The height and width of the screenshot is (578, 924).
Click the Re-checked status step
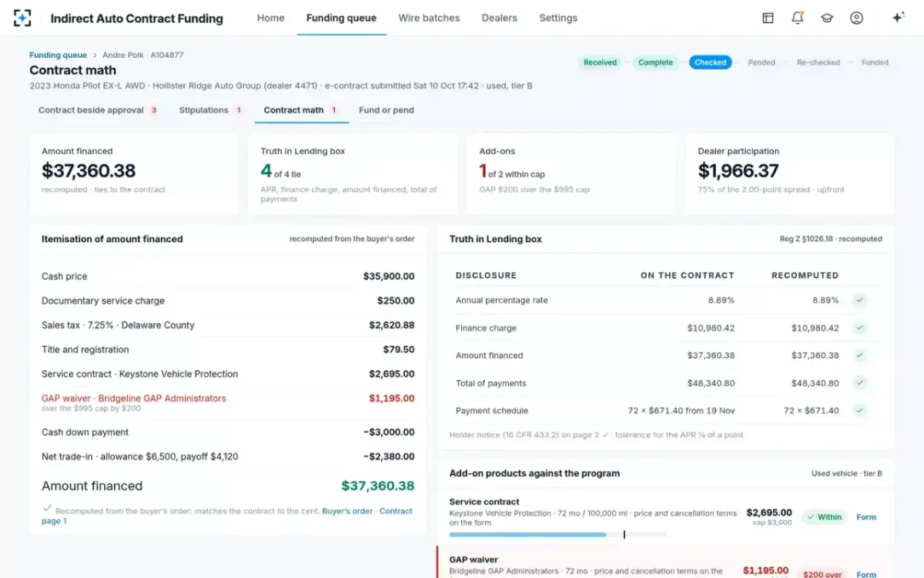pos(819,62)
